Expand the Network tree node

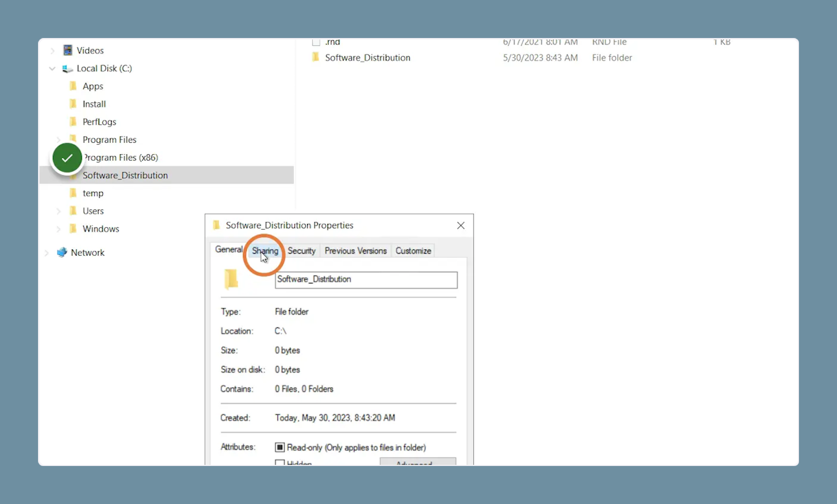click(x=47, y=253)
